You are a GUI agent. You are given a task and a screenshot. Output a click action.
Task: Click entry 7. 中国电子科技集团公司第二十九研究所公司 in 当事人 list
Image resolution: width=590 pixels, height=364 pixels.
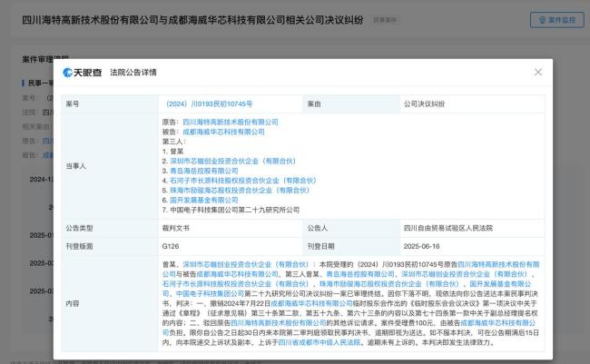coord(231,210)
